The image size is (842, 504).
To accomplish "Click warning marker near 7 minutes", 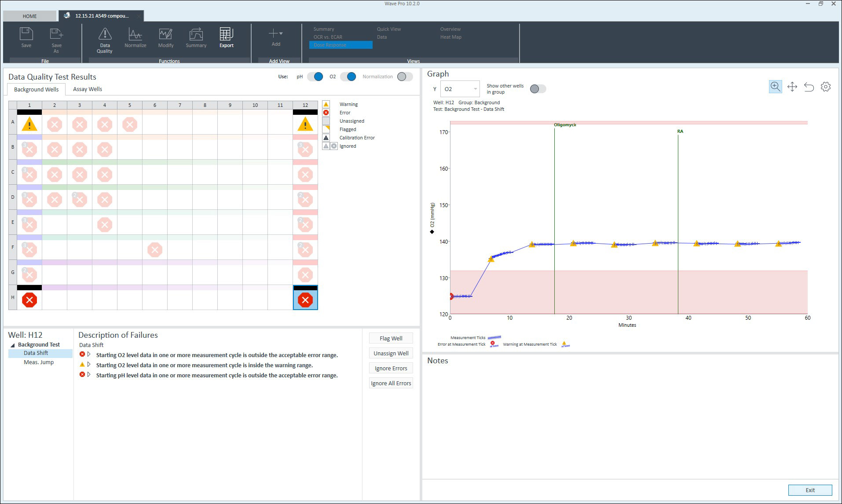I will pos(491,259).
